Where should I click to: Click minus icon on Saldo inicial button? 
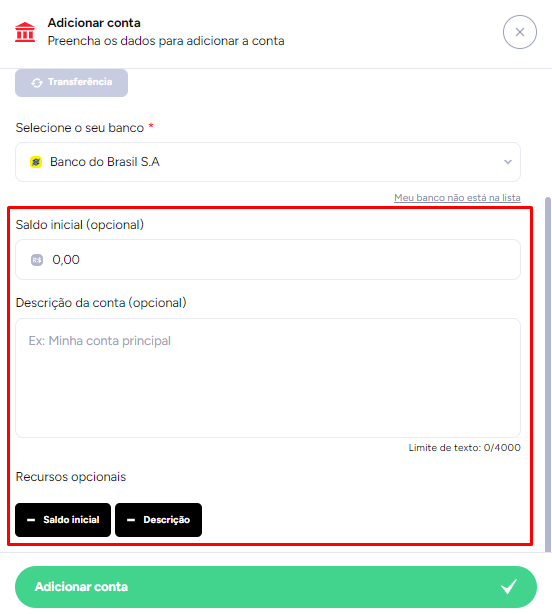(x=31, y=520)
